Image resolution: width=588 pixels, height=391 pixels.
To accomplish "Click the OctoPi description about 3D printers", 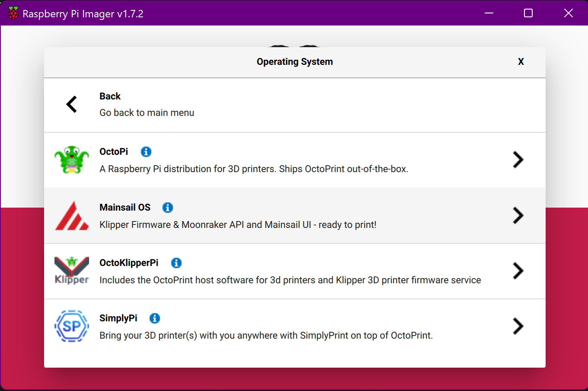I will tap(254, 169).
